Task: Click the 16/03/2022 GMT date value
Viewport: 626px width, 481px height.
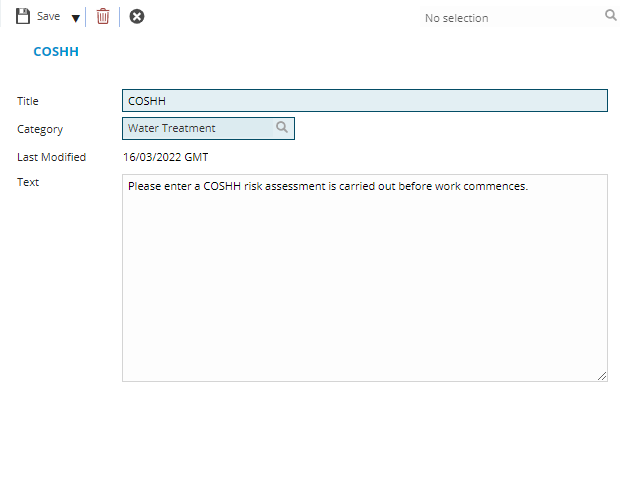Action: click(x=165, y=157)
